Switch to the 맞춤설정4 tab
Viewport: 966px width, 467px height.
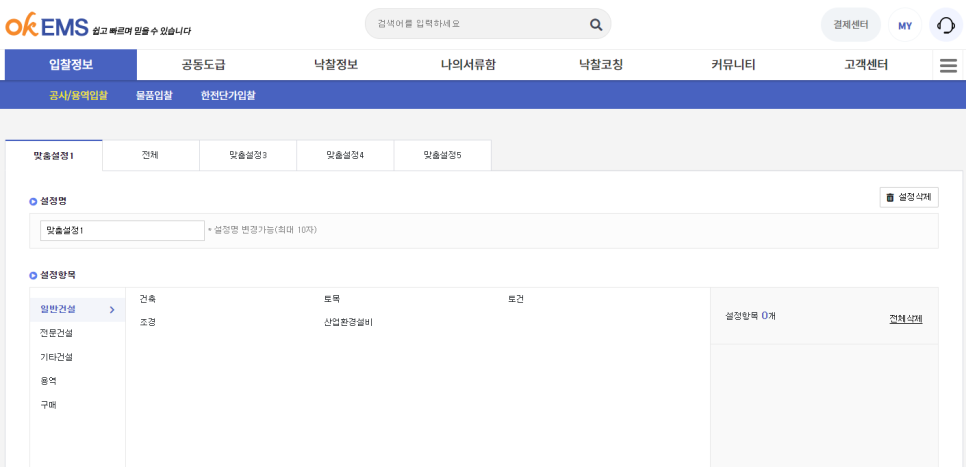345,155
